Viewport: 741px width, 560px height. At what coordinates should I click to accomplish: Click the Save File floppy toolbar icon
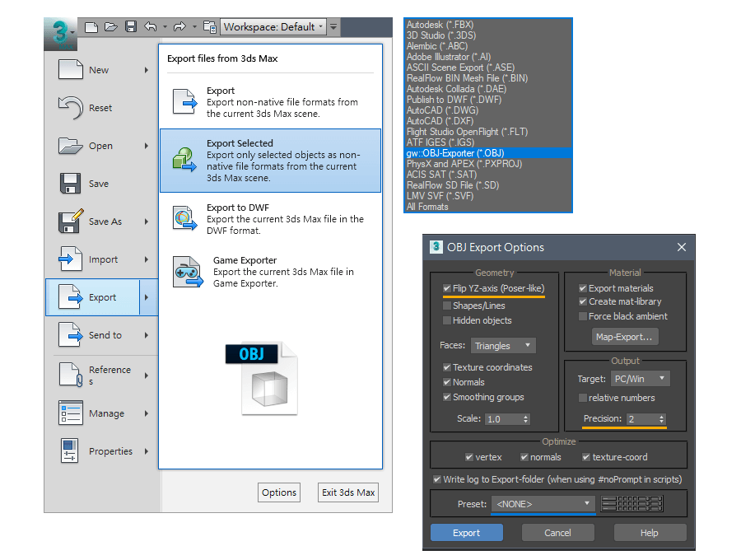click(x=131, y=26)
